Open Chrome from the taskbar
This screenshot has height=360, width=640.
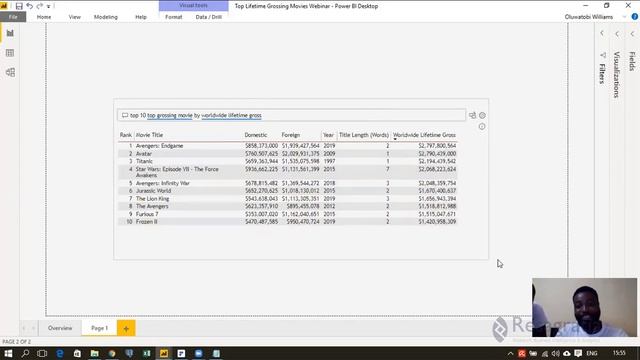112,353
